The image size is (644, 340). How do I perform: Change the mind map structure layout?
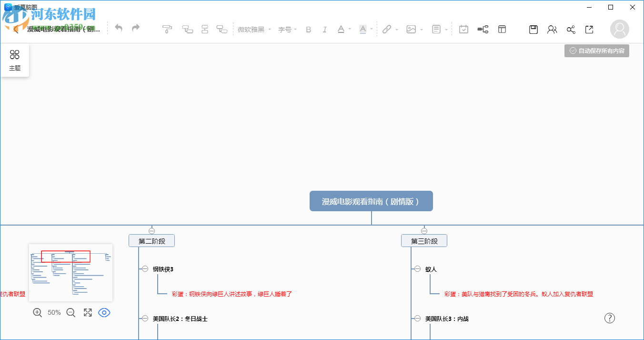pyautogui.click(x=483, y=30)
